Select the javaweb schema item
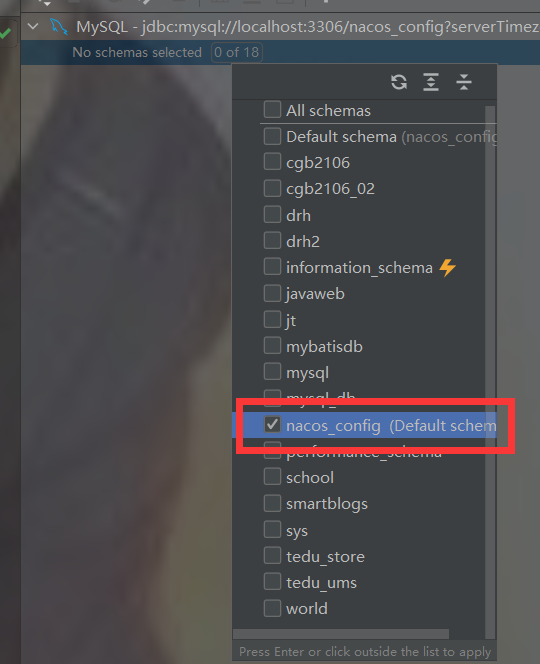 tap(315, 294)
